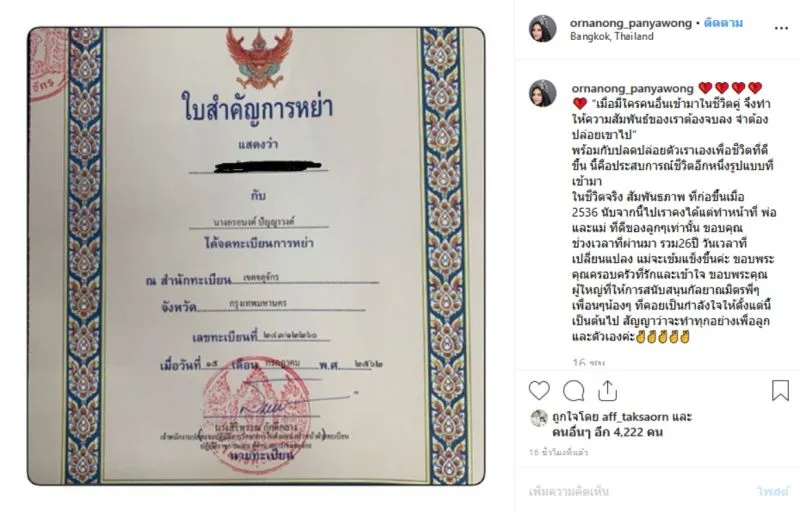View the list of 4,222 others who liked
Screen dimensions: 800x513
607,432
